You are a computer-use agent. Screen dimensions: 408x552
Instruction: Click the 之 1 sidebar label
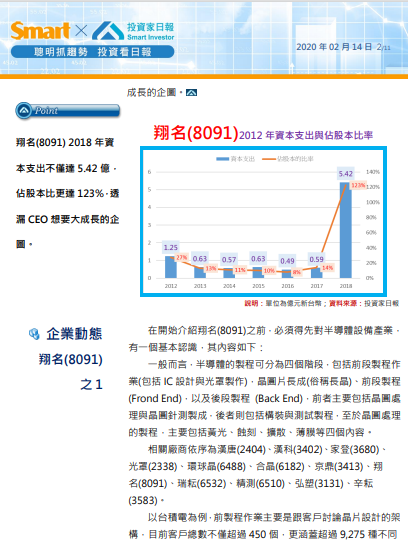(x=92, y=384)
